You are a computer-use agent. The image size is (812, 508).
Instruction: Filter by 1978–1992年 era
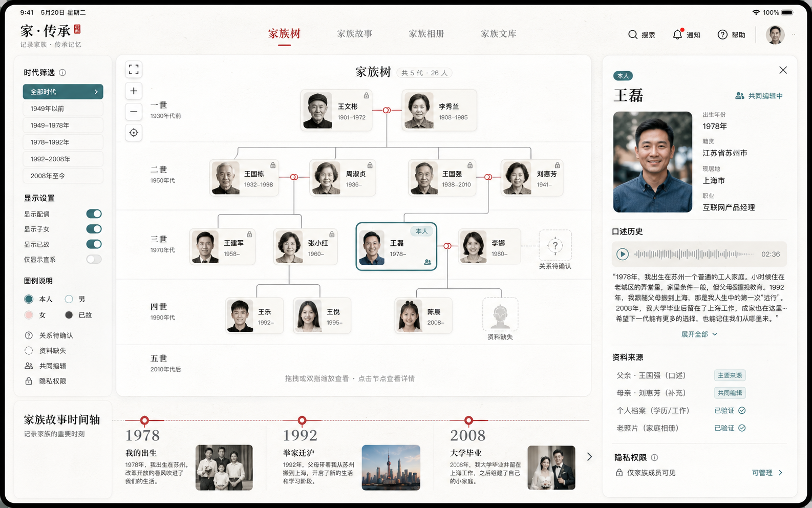click(x=63, y=142)
